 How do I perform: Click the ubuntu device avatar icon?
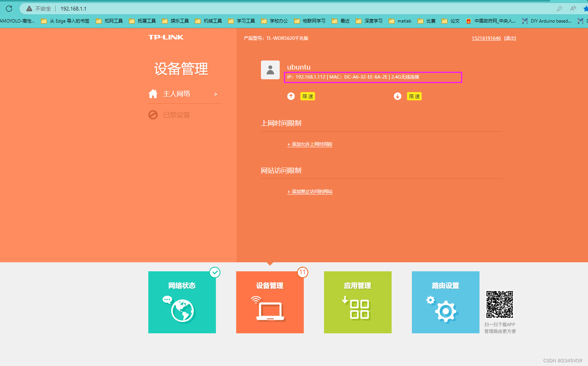point(270,70)
